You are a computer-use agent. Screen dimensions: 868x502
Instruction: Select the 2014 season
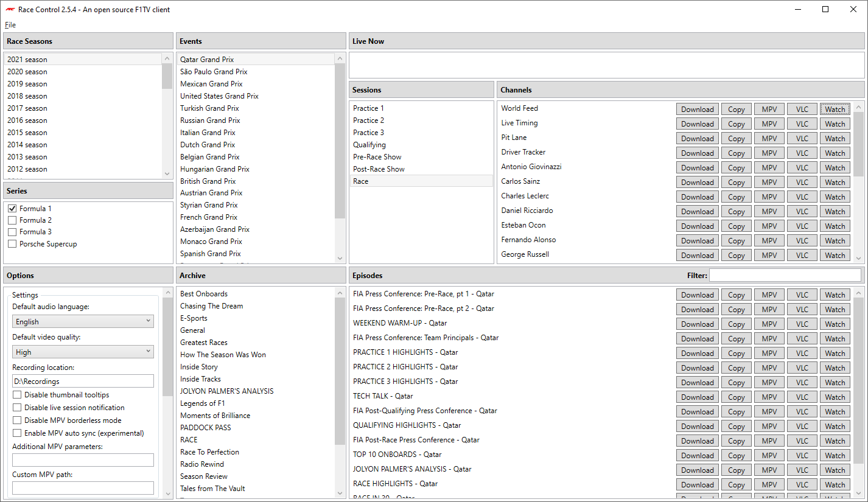(x=84, y=145)
